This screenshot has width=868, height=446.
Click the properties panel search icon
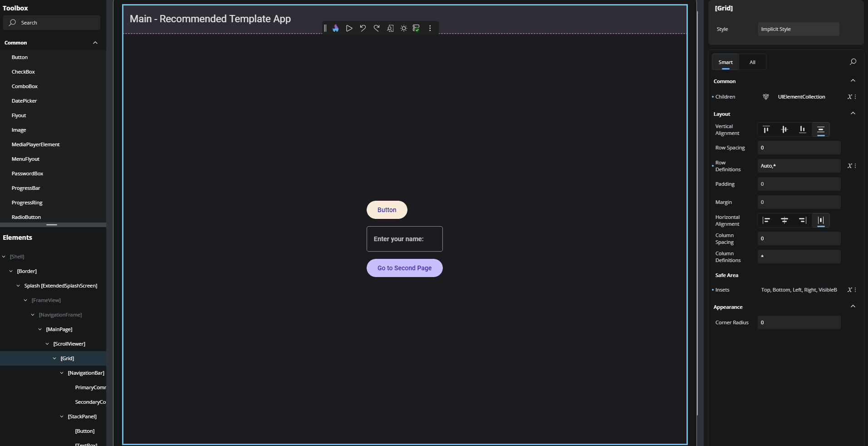point(853,62)
